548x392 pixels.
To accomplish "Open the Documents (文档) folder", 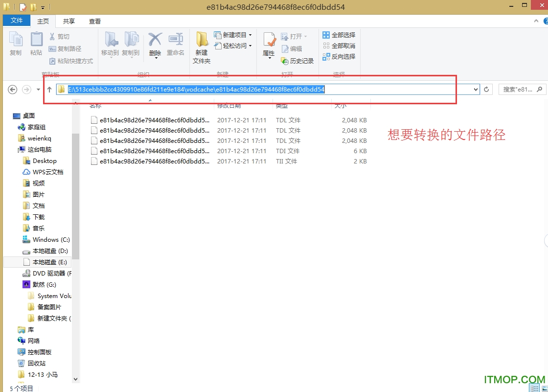I will click(34, 206).
